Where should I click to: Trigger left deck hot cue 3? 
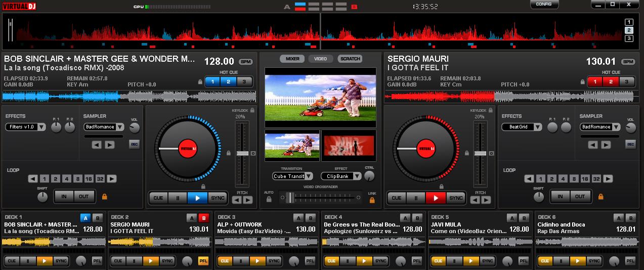point(244,81)
